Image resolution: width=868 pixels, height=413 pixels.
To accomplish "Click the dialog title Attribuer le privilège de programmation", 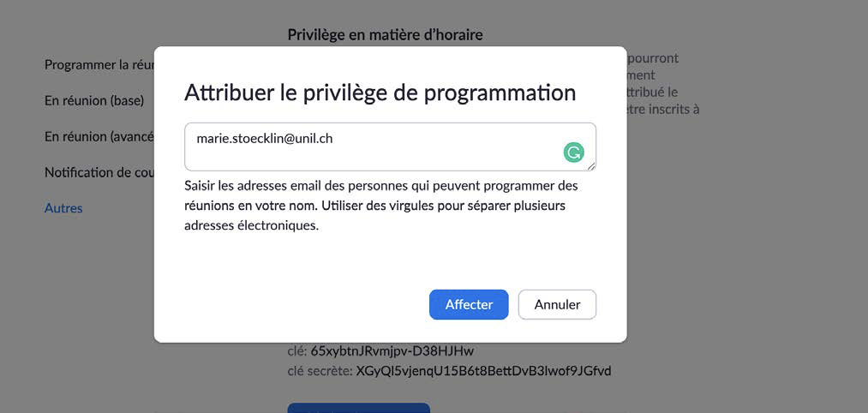I will pos(380,93).
